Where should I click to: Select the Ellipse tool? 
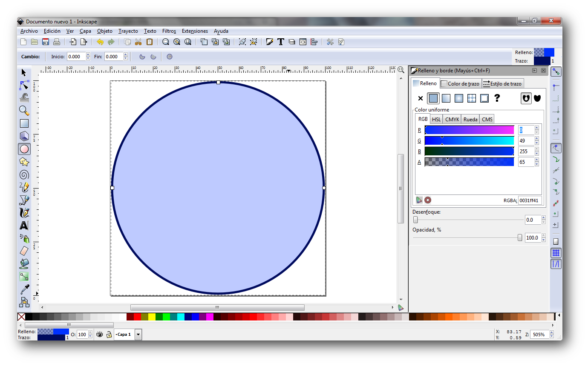(x=24, y=149)
